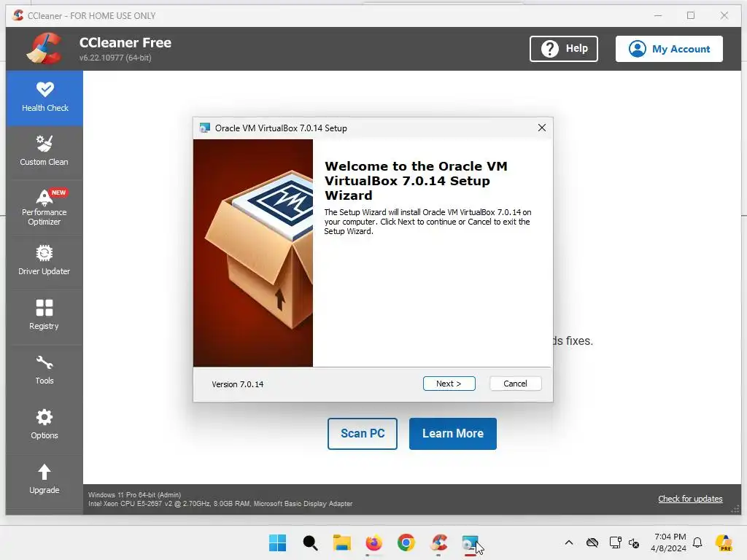Open taskbar clock showing 7:04 PM
Screen dimensions: 747x560
pyautogui.click(x=669, y=542)
